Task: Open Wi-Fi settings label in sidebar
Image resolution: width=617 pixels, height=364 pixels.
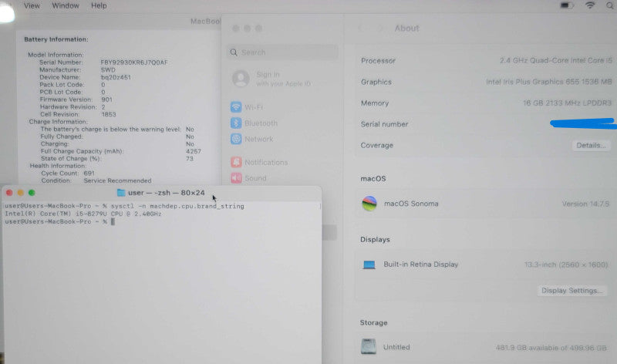Action: 254,107
